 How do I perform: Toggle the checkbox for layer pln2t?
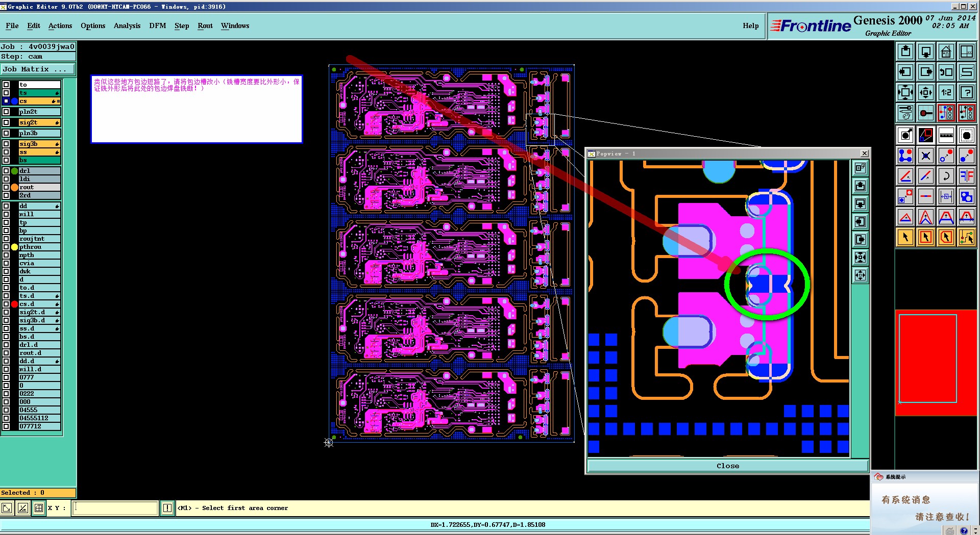point(6,112)
